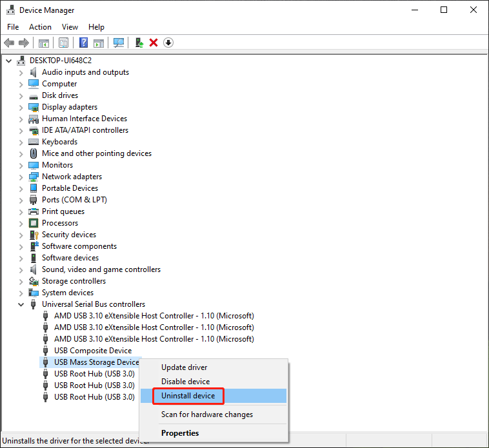Screen dimensions: 489x448
Task: Click the Network adapters icon
Action: point(34,177)
